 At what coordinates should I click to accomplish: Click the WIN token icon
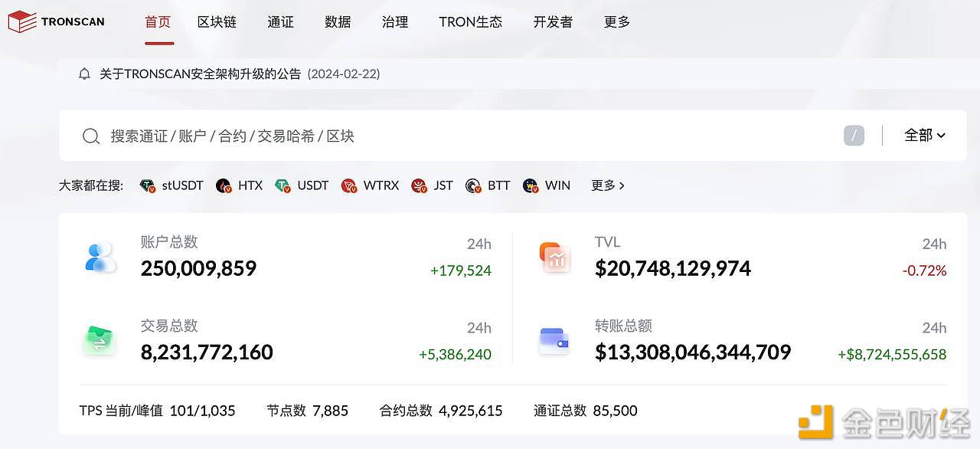click(x=531, y=185)
